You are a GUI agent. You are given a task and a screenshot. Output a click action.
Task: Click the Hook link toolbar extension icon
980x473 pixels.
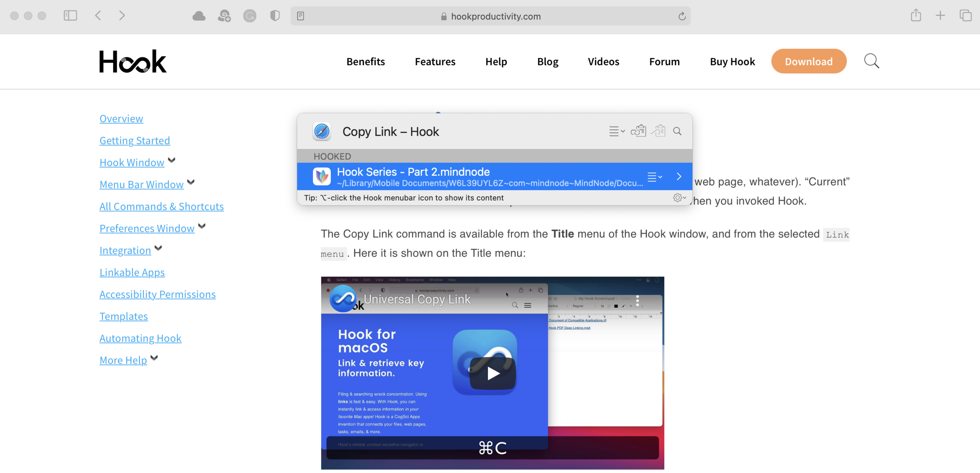click(x=224, y=16)
